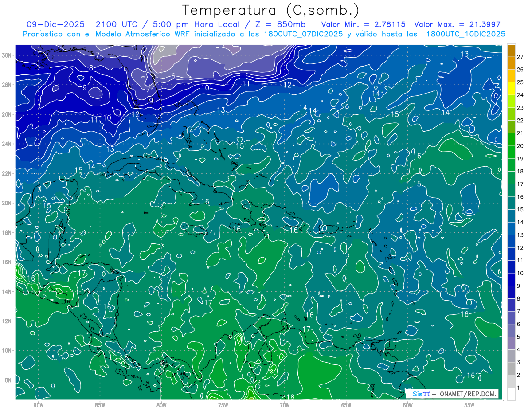Click the map contour label "6"

coord(173,76)
